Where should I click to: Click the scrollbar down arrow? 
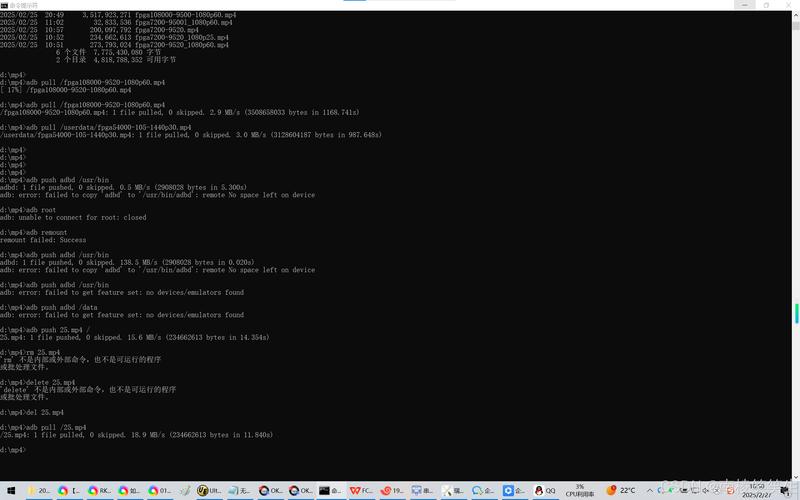pos(796,474)
